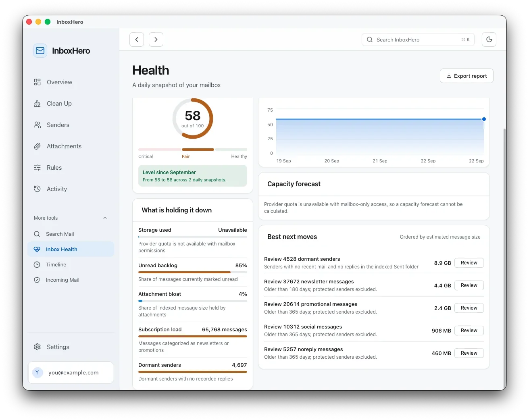Review 4528 dormant senders
This screenshot has height=420, width=529.
(469, 263)
